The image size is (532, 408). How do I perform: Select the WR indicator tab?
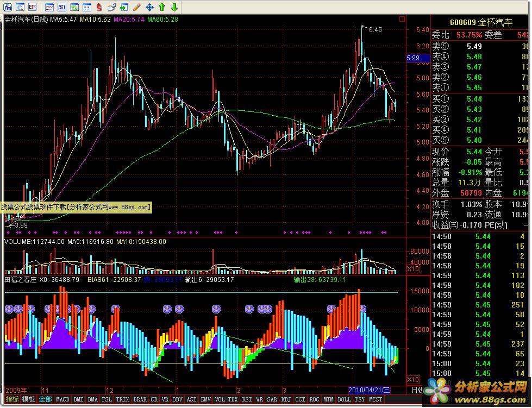coord(260,399)
